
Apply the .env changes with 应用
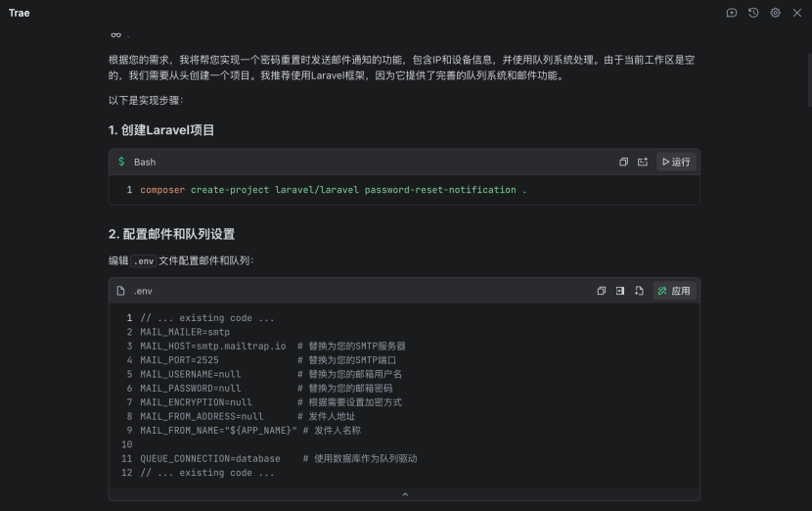coord(674,291)
